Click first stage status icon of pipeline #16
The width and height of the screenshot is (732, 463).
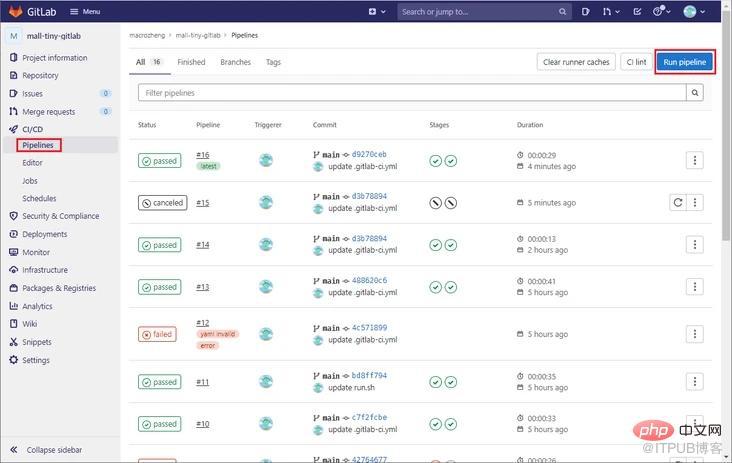pos(435,161)
